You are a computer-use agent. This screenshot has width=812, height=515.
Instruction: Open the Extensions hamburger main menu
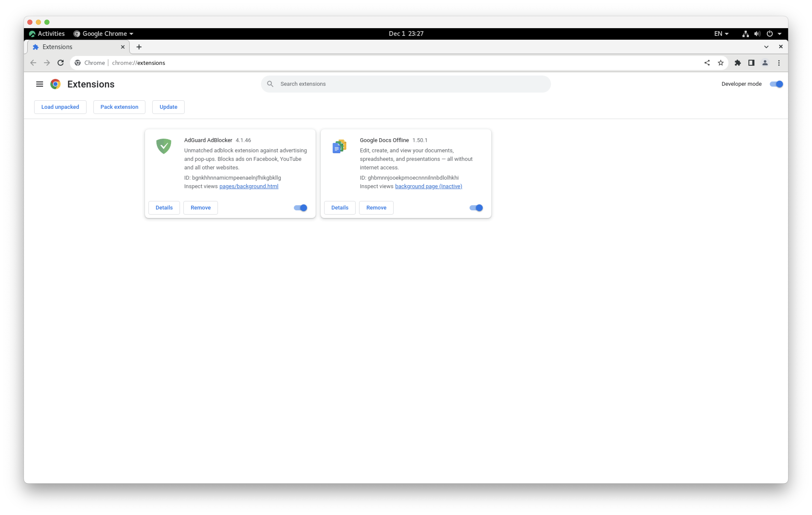(x=39, y=84)
